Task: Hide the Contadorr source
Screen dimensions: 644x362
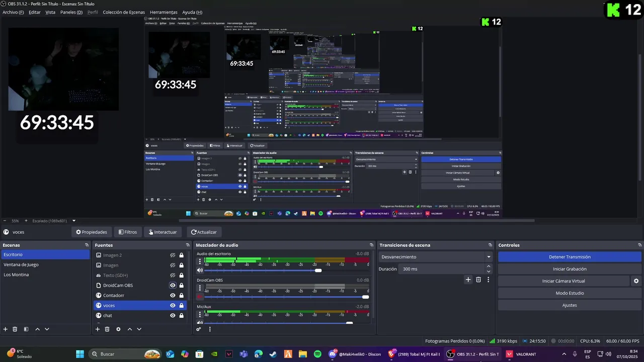Action: click(173, 296)
